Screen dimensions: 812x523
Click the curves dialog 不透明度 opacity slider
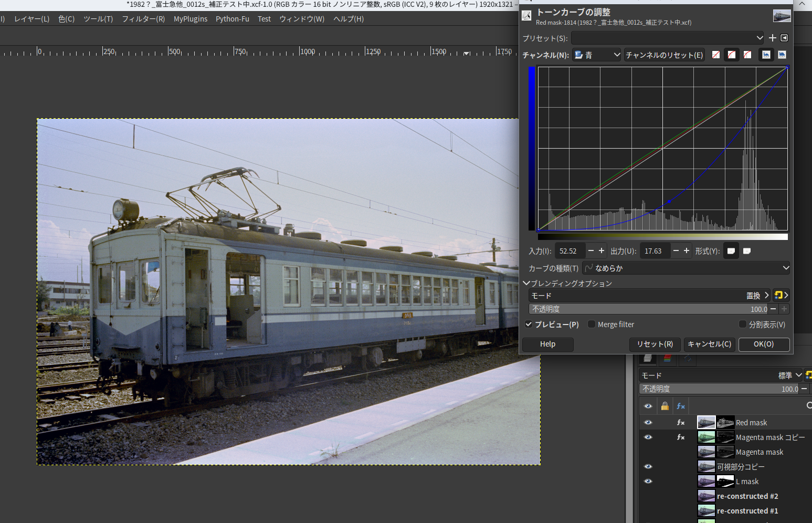[649, 309]
